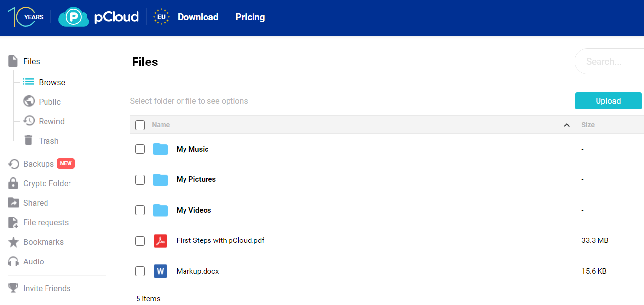Select the Markup.docx checkbox
The width and height of the screenshot is (644, 305).
[x=140, y=271]
